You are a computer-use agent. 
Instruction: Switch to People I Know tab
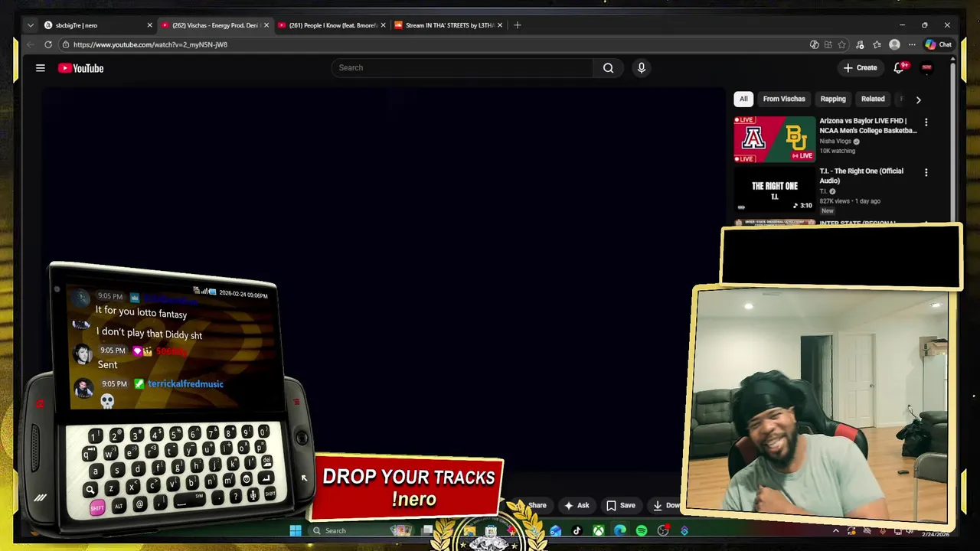[x=331, y=25]
